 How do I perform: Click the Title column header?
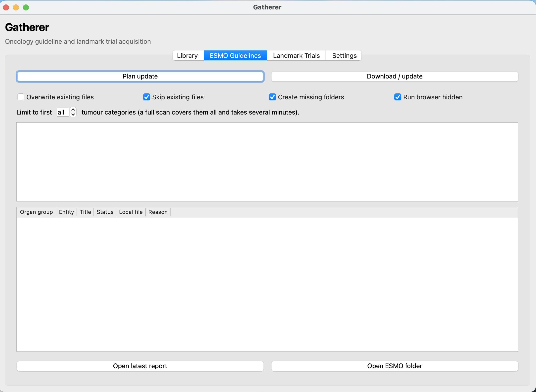click(86, 212)
